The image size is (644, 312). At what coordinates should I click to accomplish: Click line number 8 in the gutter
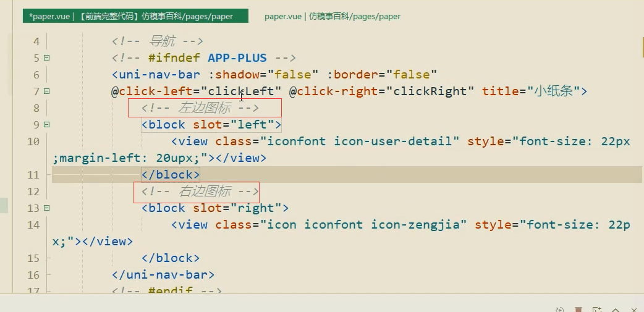click(36, 108)
